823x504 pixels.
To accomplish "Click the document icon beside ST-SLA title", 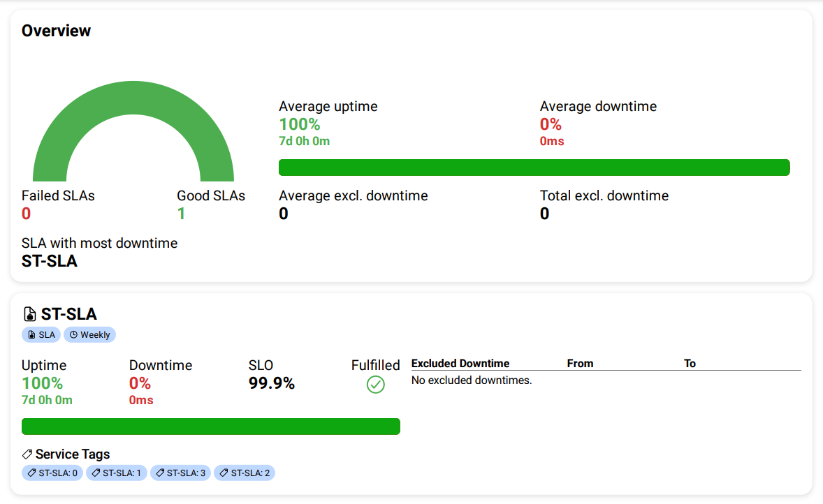I will click(29, 314).
